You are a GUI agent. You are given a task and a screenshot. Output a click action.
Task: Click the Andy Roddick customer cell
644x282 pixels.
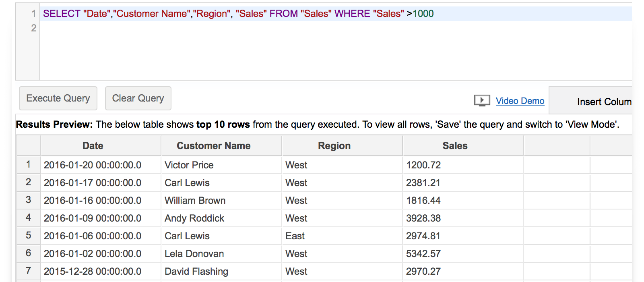click(194, 218)
